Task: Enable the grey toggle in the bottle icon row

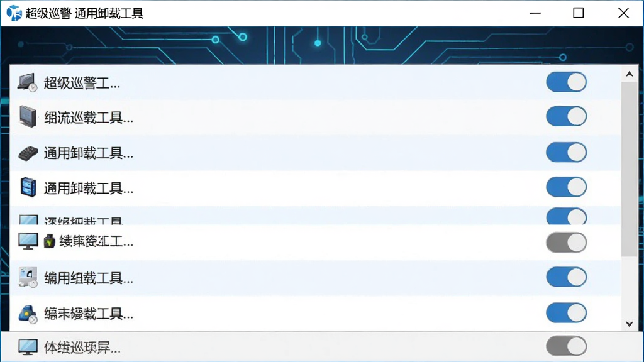Action: (x=566, y=243)
